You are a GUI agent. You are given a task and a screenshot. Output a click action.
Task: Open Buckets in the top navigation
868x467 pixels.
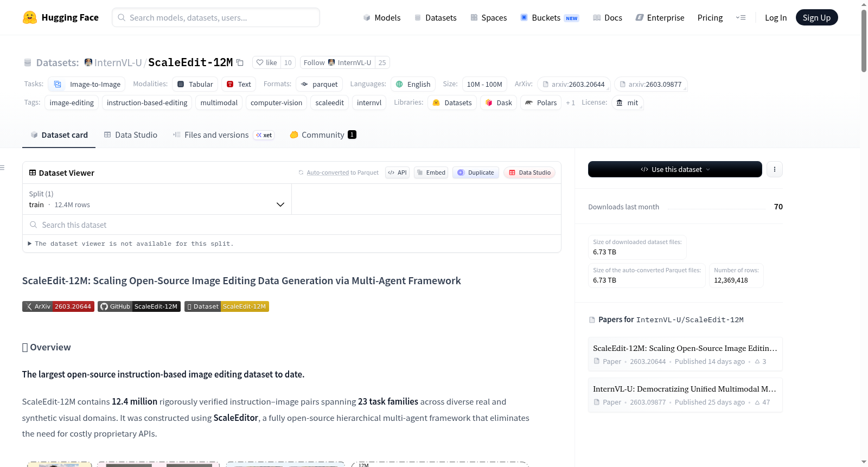tap(550, 17)
